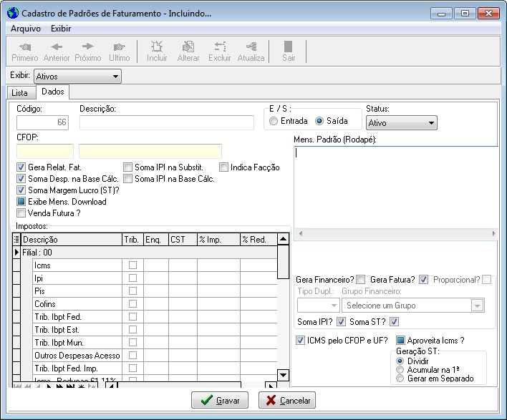Image resolution: width=507 pixels, height=420 pixels.
Task: Toggle Gera Relat. Fat. checkbox
Action: [x=21, y=167]
